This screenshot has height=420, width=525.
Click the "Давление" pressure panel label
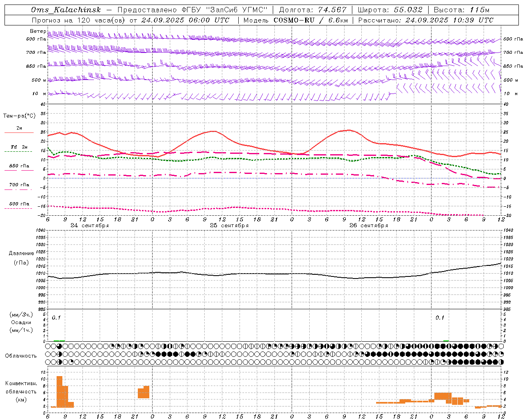(x=21, y=253)
